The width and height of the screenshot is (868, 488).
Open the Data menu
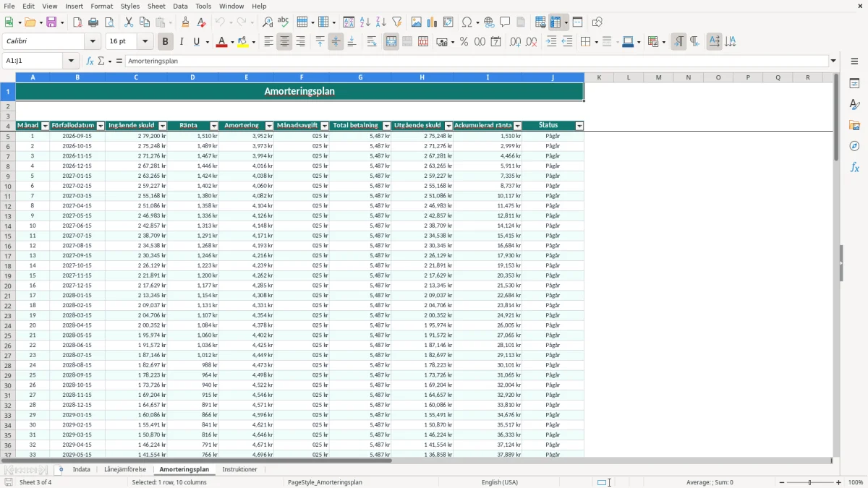tap(180, 6)
